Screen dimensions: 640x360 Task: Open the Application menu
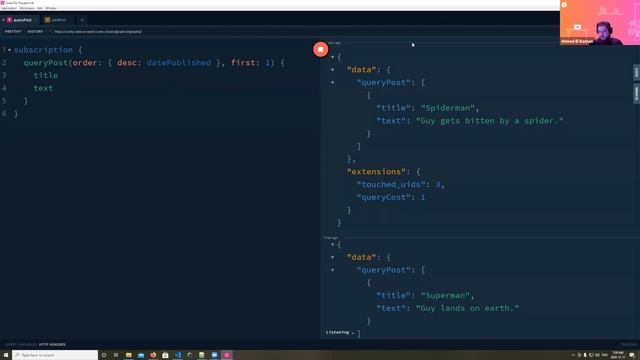(x=9, y=8)
